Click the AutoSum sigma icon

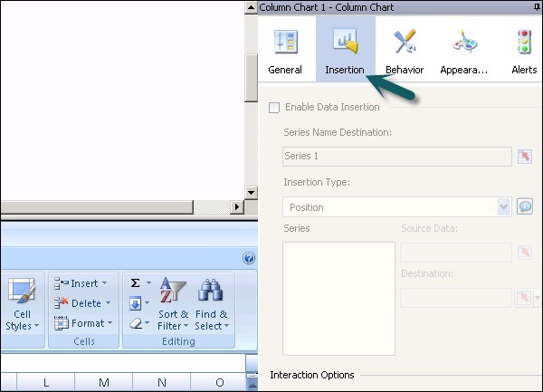point(135,283)
